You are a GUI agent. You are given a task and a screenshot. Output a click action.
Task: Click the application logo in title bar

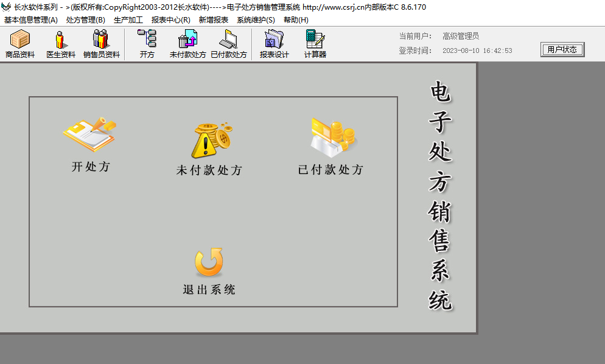click(x=6, y=7)
